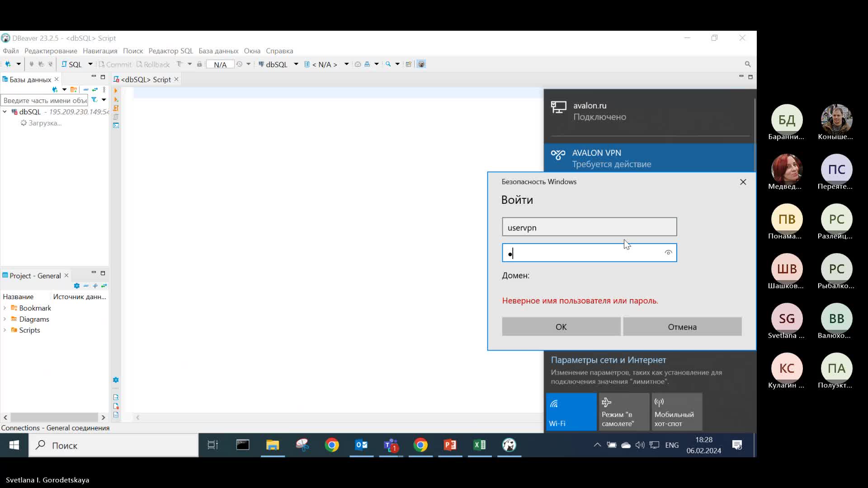Select the avalon.ru network entry
Image resolution: width=868 pixels, height=488 pixels.
pos(649,111)
